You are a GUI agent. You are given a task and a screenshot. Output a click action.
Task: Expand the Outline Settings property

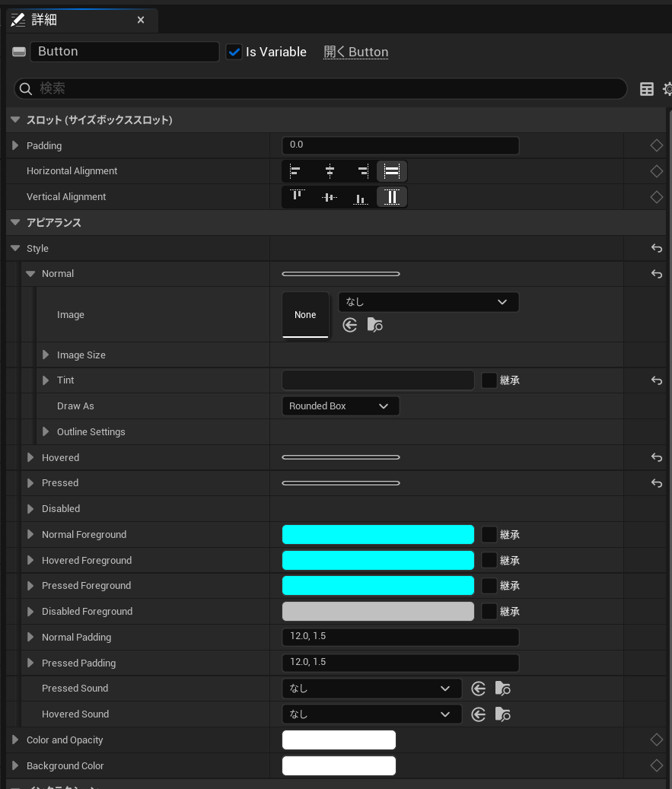(46, 431)
